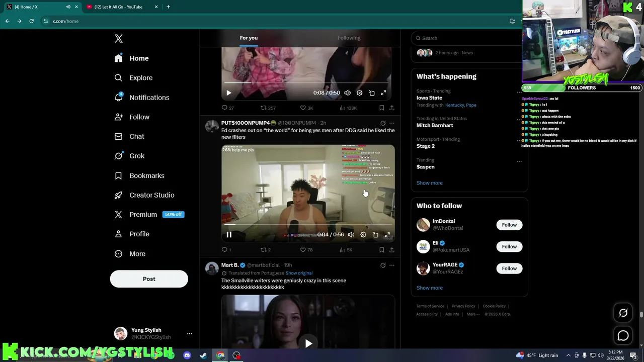
Task: Show more trends under What's happening
Action: (x=430, y=183)
